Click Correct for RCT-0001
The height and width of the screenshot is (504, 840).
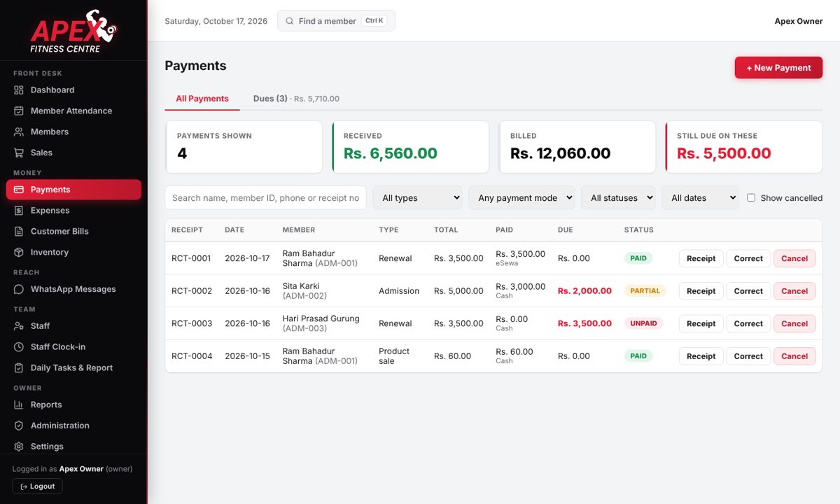748,258
